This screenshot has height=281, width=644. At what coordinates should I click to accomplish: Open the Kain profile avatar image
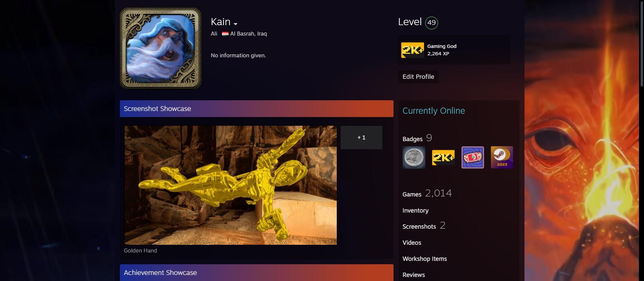[160, 48]
